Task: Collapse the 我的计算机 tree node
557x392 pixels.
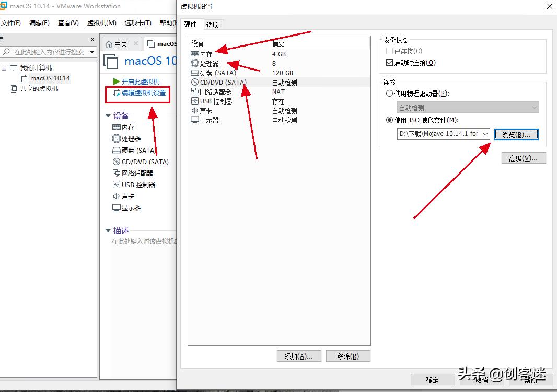Action: [4, 67]
